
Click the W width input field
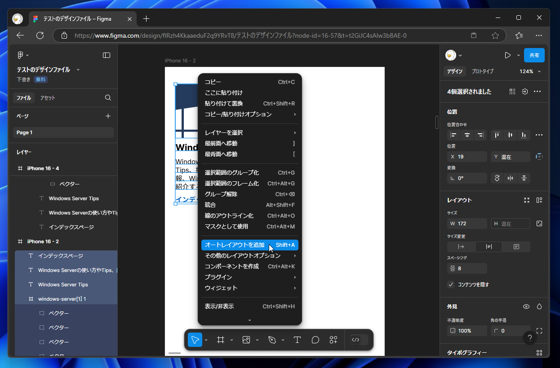[467, 224]
